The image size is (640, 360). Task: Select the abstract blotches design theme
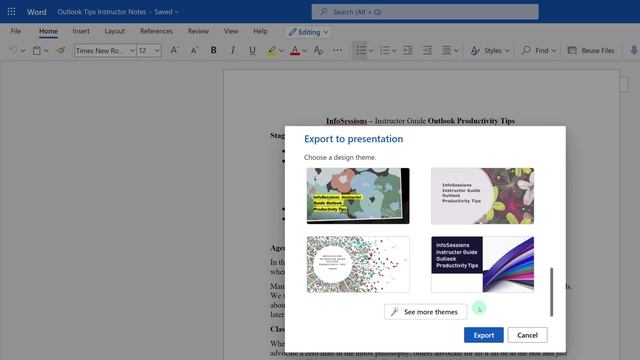pos(358,196)
